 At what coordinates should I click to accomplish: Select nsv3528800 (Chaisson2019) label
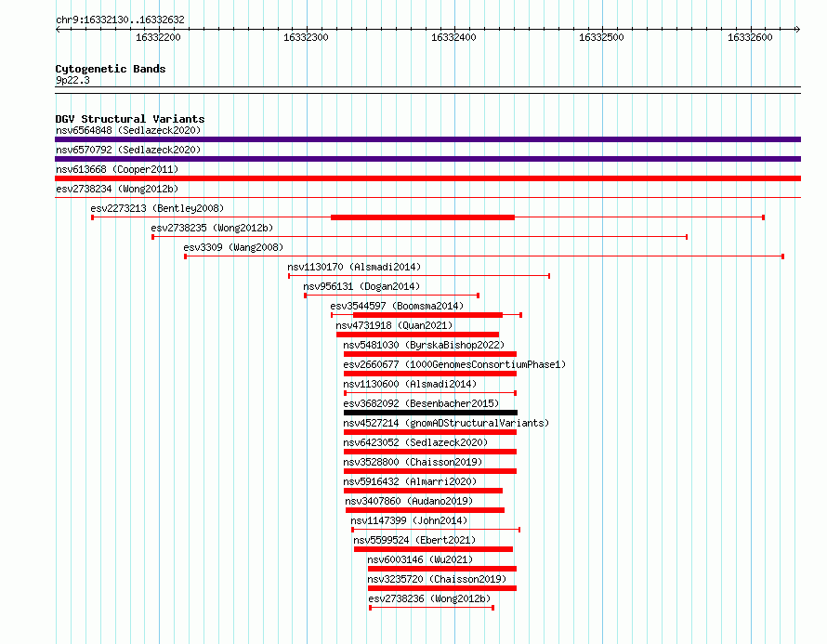point(413,462)
